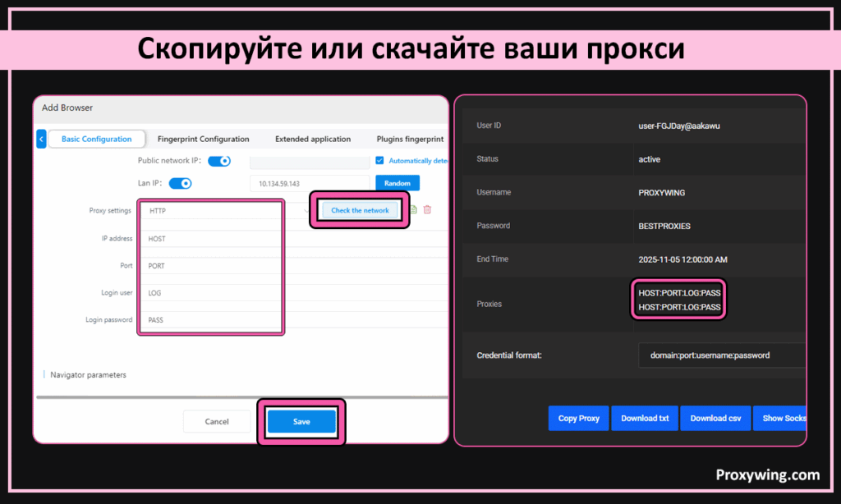841x504 pixels.
Task: Click the Copy Proxy button
Action: (x=578, y=418)
